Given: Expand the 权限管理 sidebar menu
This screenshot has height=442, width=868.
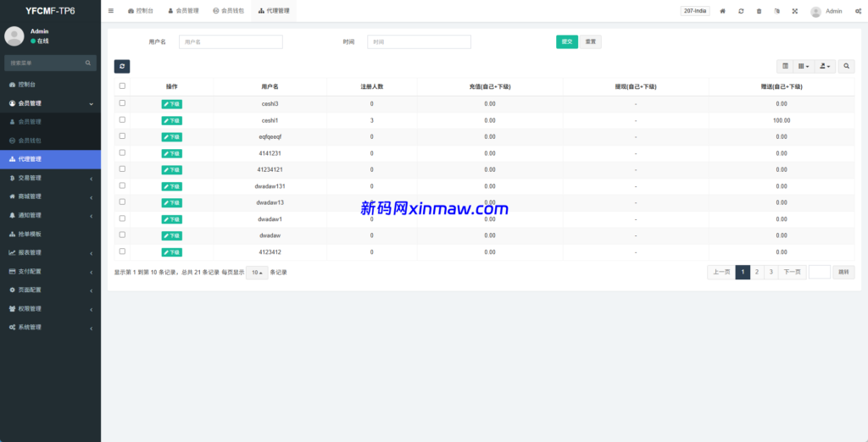Looking at the screenshot, I should 50,309.
